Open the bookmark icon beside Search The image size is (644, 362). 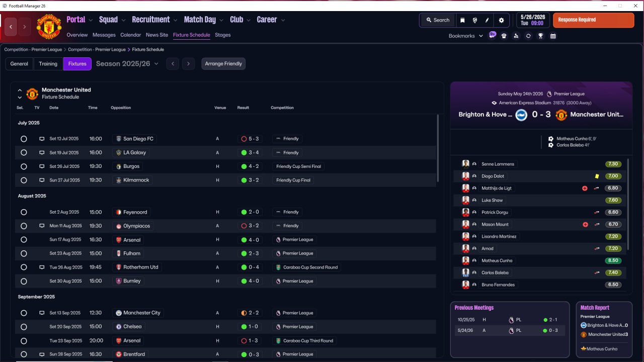point(462,20)
